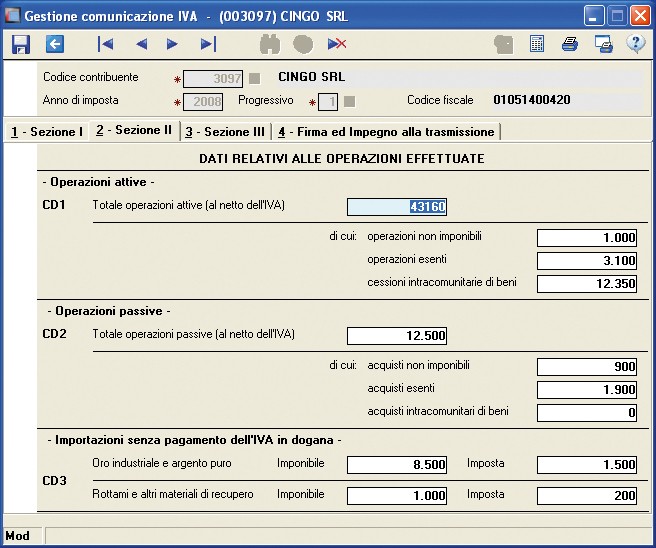Click the CD3 row label

tap(54, 481)
